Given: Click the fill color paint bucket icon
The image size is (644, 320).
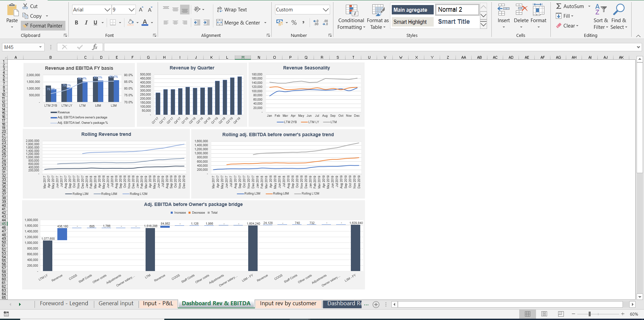Looking at the screenshot, I should [x=131, y=22].
